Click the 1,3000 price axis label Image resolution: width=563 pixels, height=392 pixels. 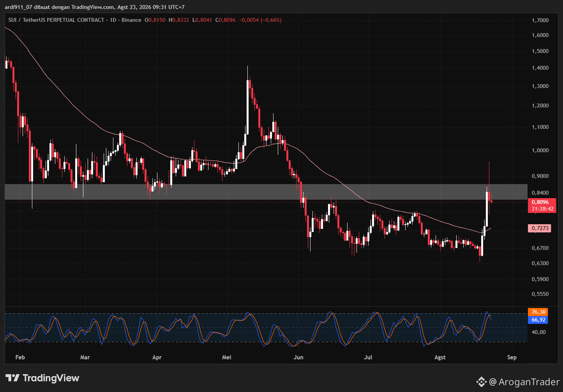point(540,86)
